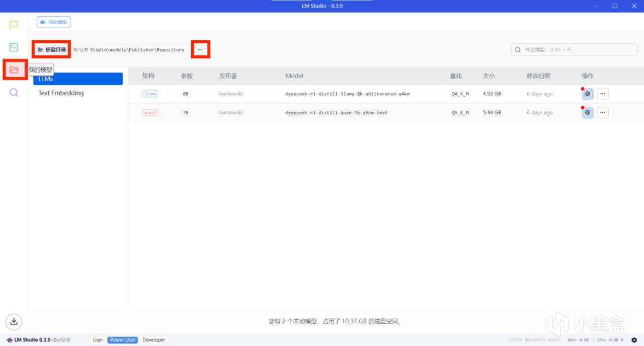
Task: Click the Q4_K_M quantization badge
Action: pyautogui.click(x=460, y=94)
